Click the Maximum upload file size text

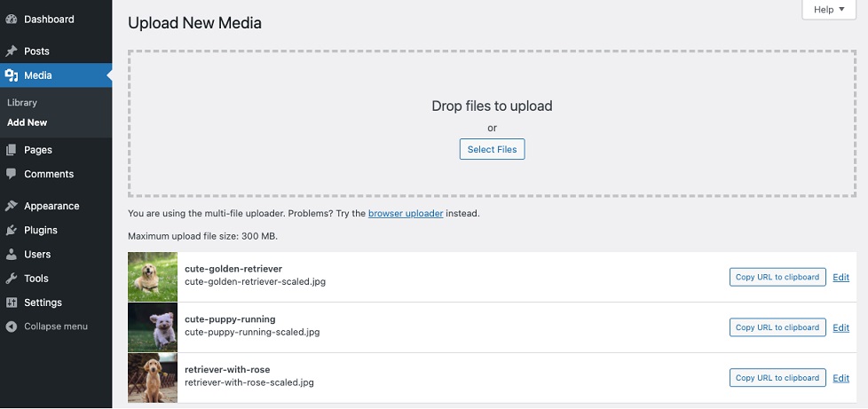pyautogui.click(x=202, y=236)
